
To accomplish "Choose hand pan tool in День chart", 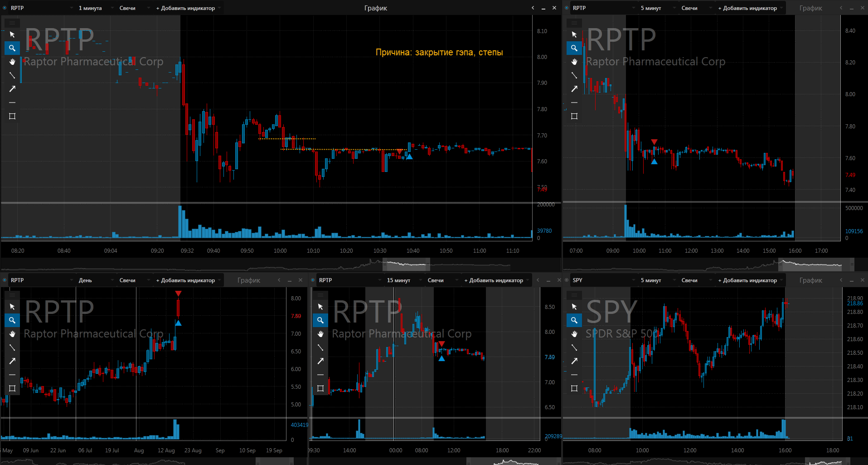I will pos(12,334).
